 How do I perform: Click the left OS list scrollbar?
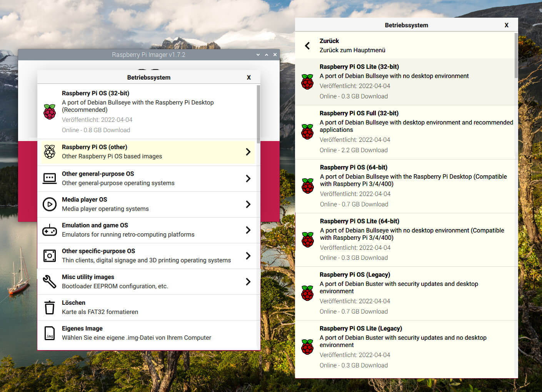[258, 114]
